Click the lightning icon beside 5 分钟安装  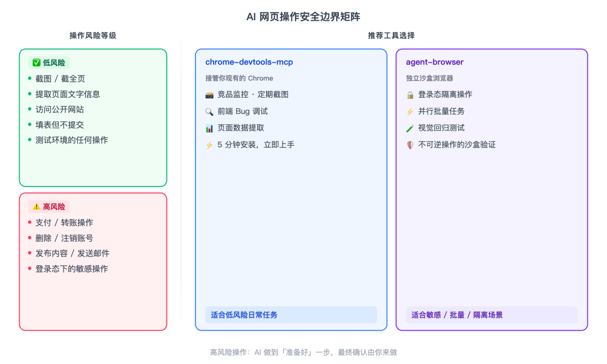tap(210, 145)
